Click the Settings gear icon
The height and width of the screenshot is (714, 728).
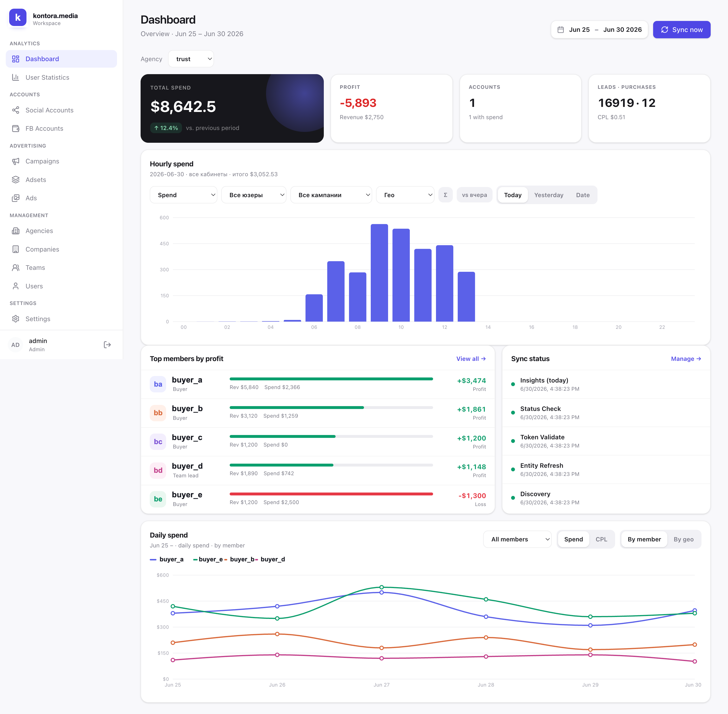15,319
